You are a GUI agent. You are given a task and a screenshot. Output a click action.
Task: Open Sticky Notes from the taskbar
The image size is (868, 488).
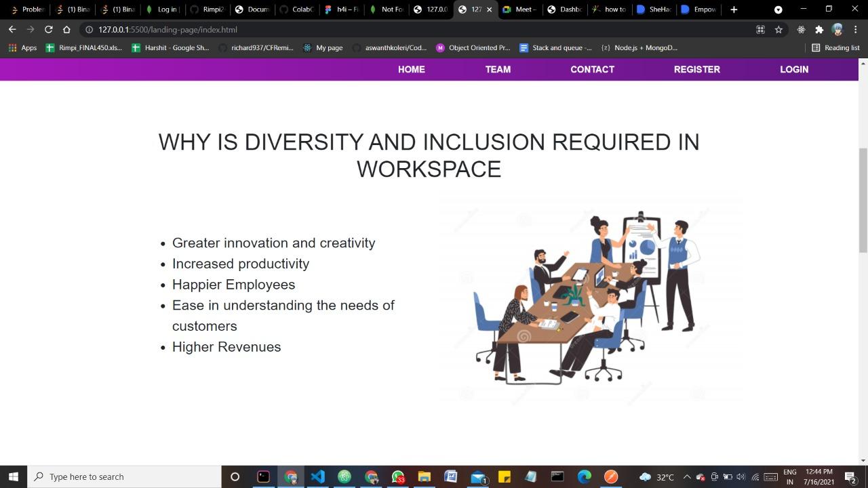tap(505, 476)
